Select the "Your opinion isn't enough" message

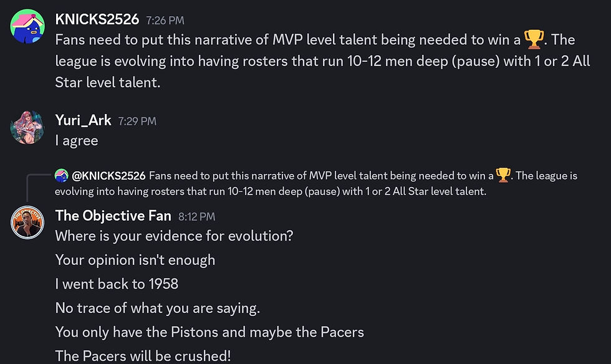click(135, 260)
